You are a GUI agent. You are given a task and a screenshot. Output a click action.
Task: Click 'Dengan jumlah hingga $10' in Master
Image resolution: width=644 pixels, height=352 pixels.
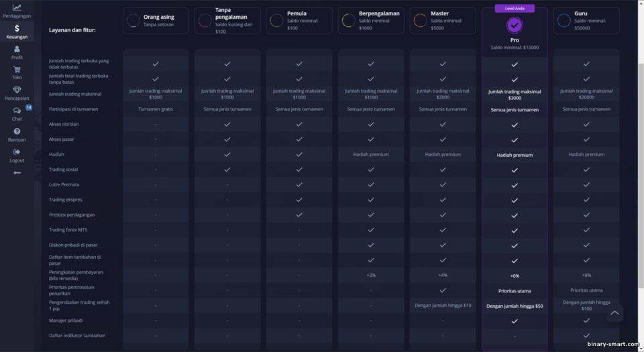pos(443,306)
